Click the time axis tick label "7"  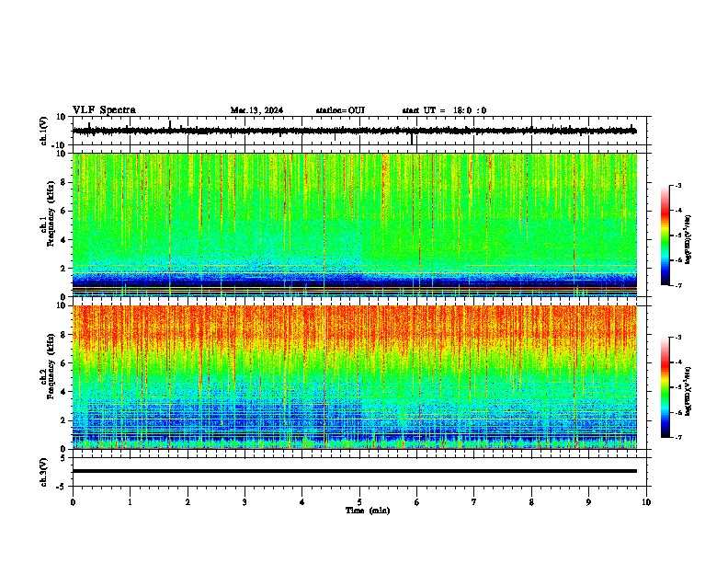tap(474, 502)
